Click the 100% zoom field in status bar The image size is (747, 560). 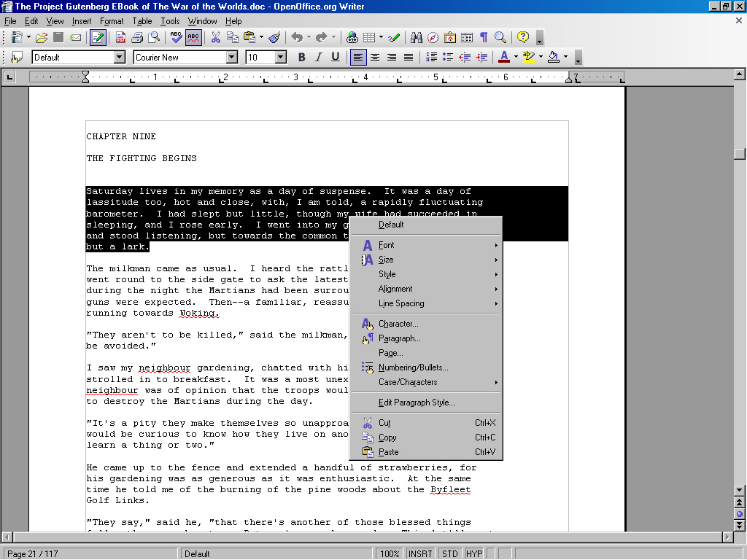389,554
